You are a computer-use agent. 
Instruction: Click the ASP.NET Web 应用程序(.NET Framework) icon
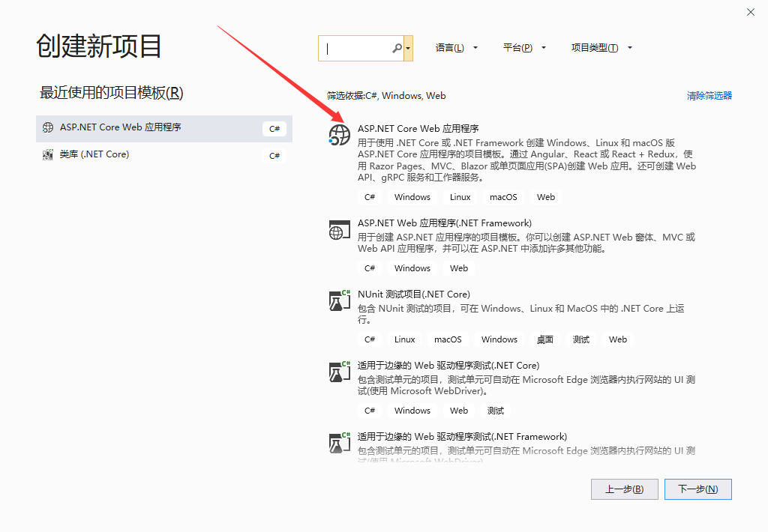click(x=340, y=229)
